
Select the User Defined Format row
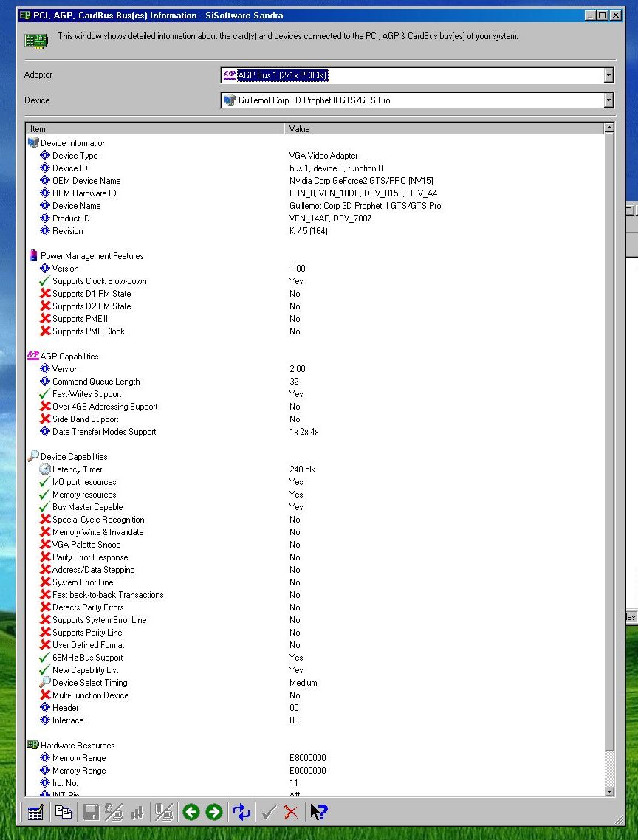(x=315, y=645)
